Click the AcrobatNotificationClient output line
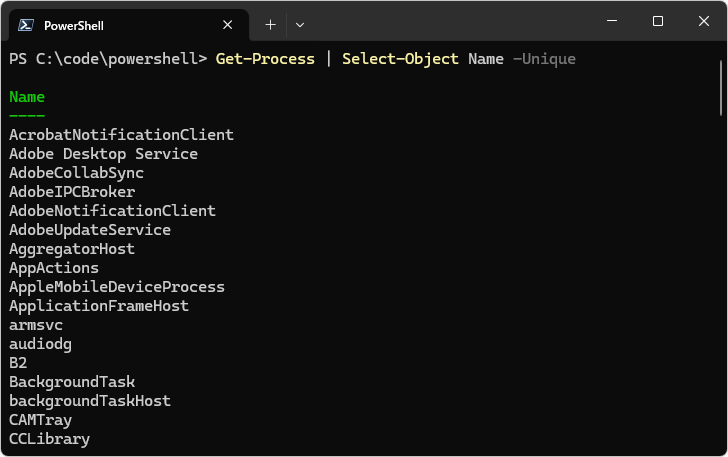The height and width of the screenshot is (457, 728). pos(121,135)
